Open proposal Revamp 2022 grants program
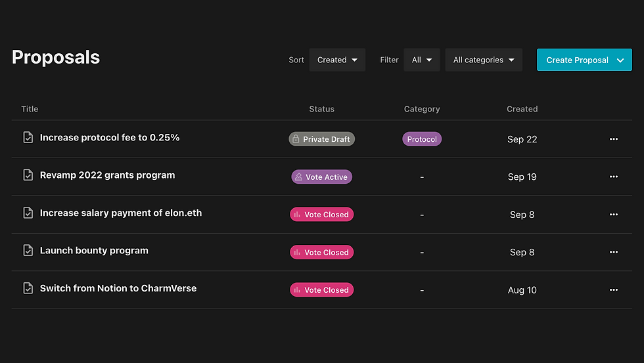This screenshot has height=363, width=644. pyautogui.click(x=107, y=175)
